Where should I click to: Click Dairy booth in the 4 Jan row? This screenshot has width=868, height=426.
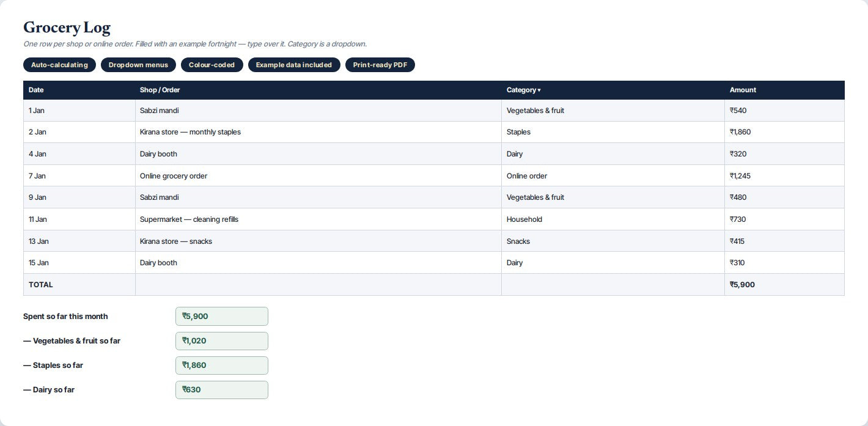pyautogui.click(x=318, y=154)
